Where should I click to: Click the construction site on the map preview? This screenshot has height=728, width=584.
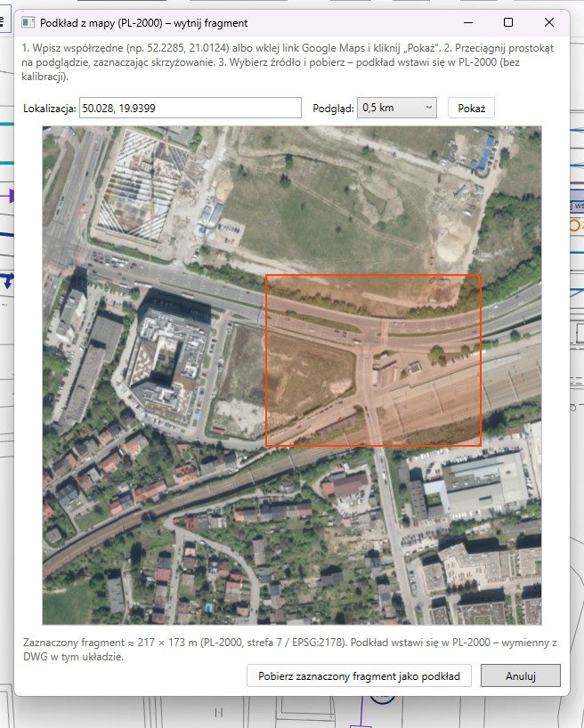141,186
